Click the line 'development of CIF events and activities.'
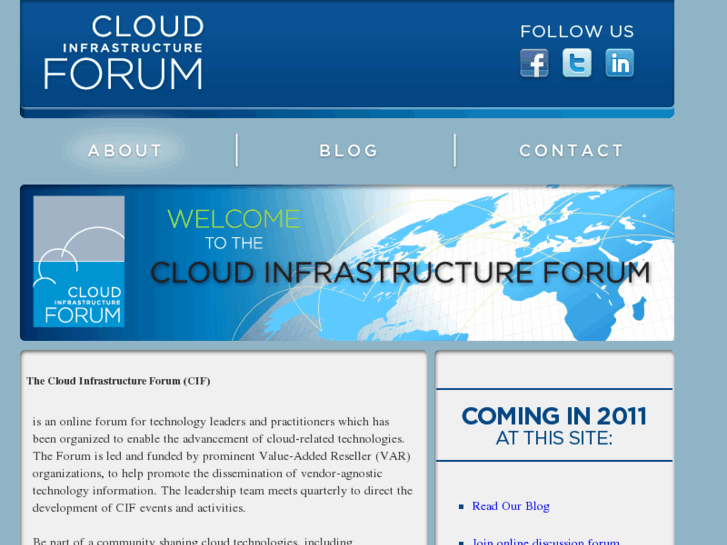The height and width of the screenshot is (545, 727). (139, 508)
